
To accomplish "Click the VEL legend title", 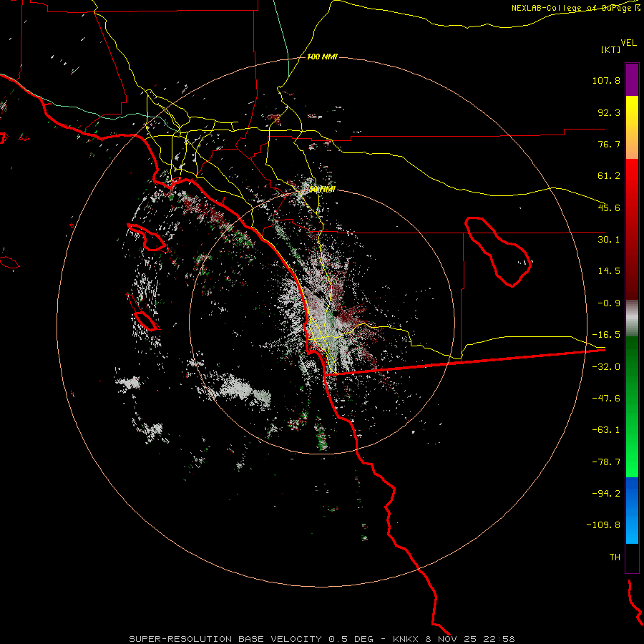I will coord(628,43).
